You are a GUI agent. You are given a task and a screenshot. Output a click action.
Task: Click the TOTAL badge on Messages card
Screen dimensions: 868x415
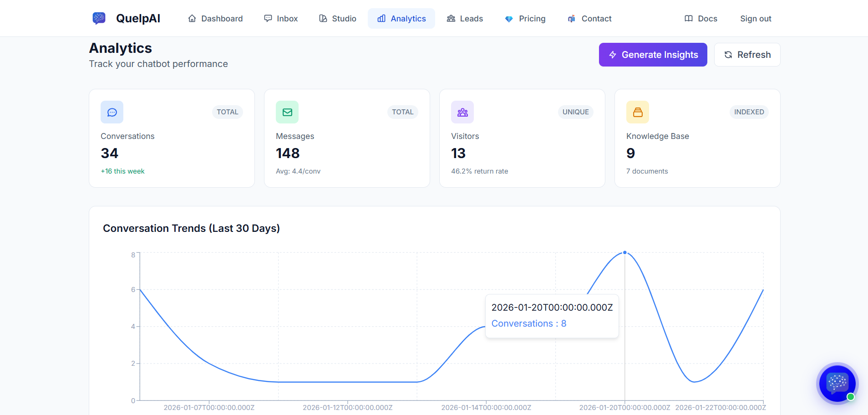coord(403,112)
